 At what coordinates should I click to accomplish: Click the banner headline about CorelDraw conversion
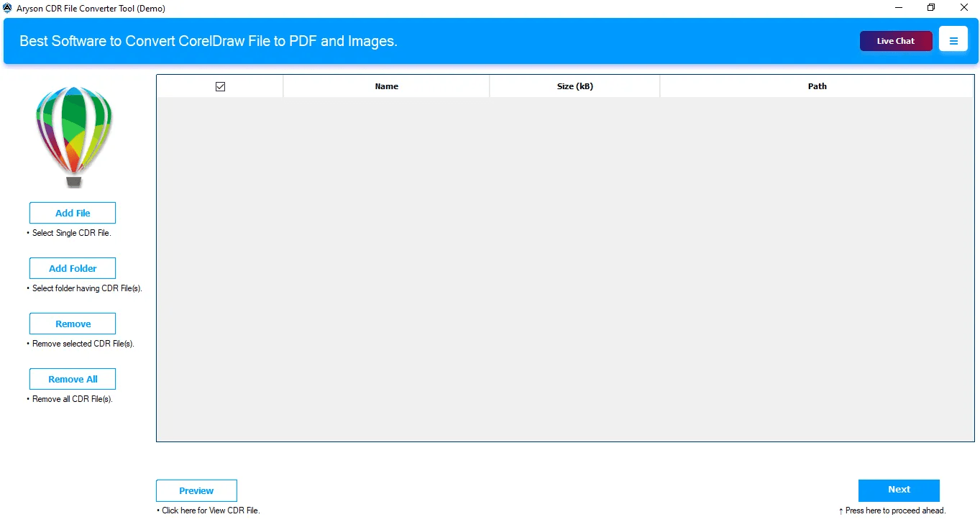coord(209,41)
